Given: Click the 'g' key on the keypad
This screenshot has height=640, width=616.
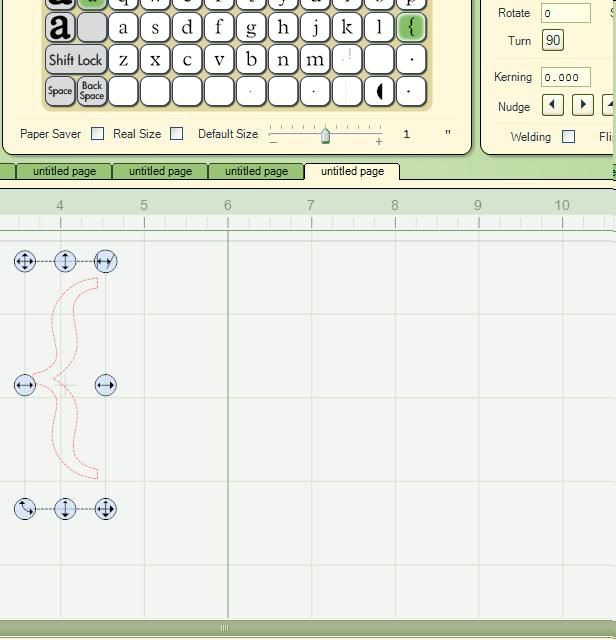Looking at the screenshot, I should tap(251, 27).
